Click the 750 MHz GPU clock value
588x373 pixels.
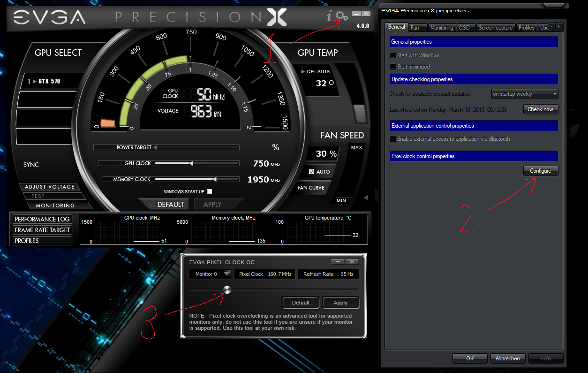[x=266, y=164]
